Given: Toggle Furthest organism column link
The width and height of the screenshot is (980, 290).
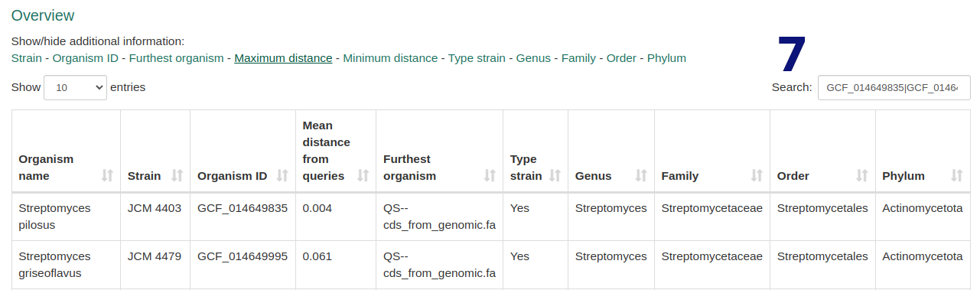Looking at the screenshot, I should click(x=176, y=58).
